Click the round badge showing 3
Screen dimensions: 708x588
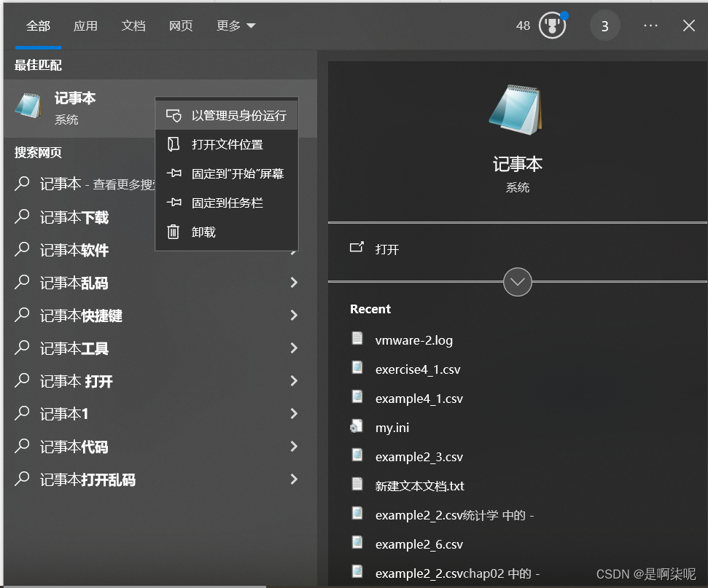(604, 26)
